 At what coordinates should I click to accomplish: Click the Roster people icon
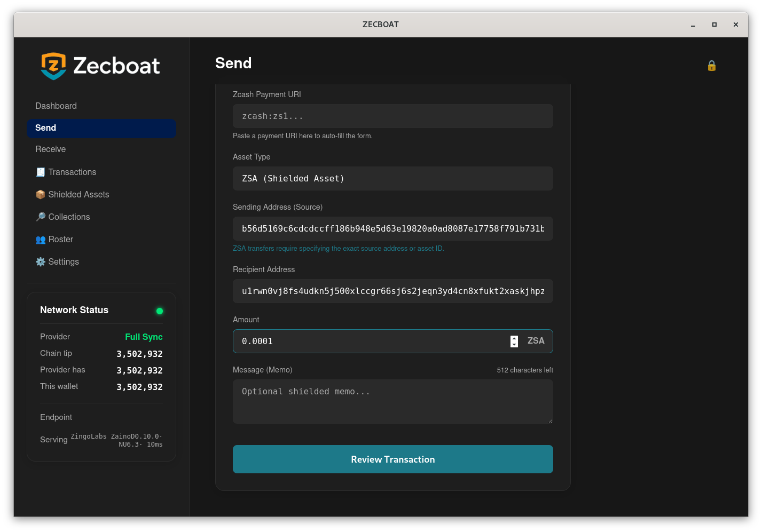click(41, 240)
